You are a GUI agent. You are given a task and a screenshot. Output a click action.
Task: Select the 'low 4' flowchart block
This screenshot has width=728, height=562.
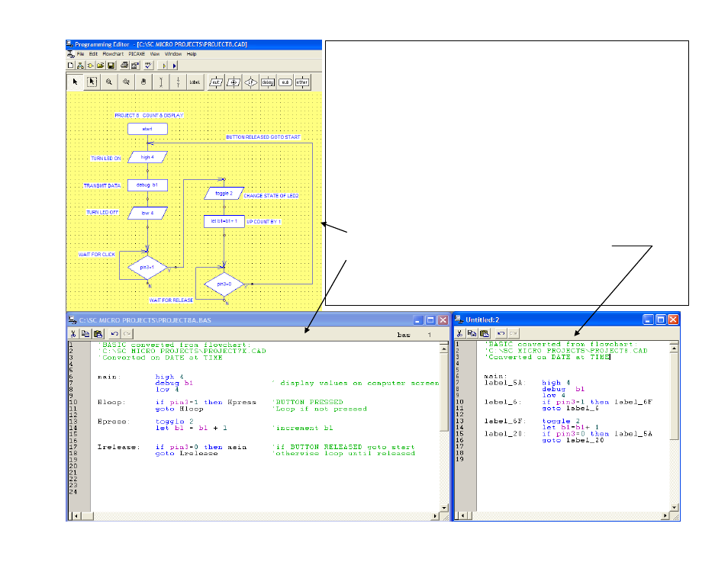147,213
